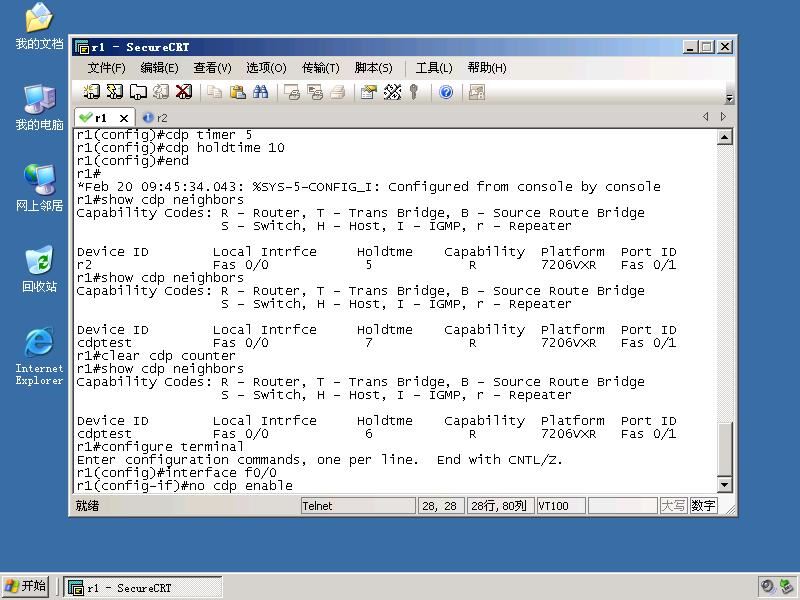Viewport: 800px width, 600px height.
Task: Click the 就绪 status text
Action: [87, 506]
